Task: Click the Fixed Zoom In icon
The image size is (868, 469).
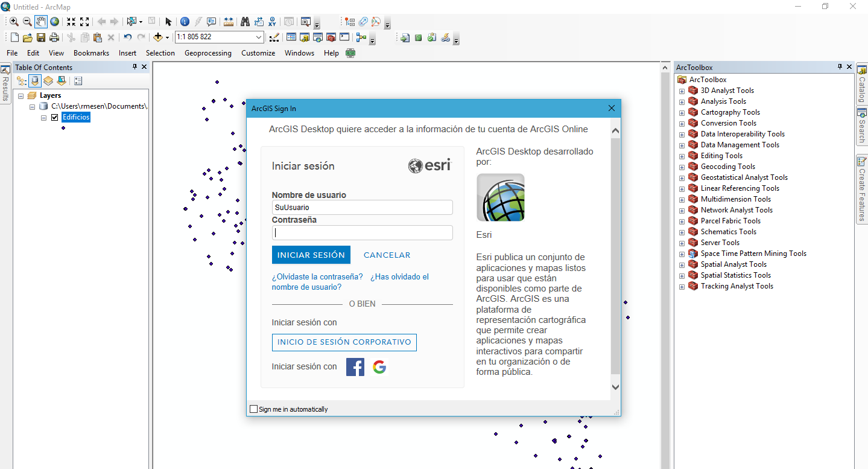Action: pyautogui.click(x=71, y=22)
